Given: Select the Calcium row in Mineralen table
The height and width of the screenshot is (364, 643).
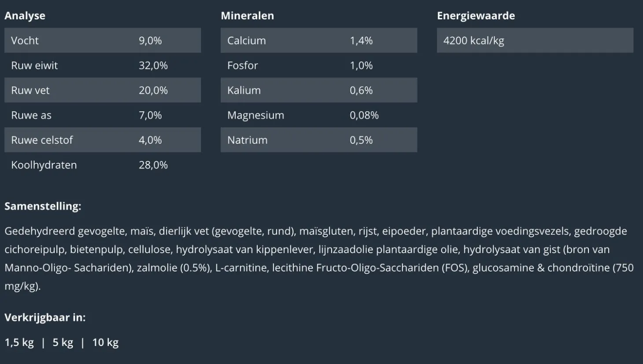Looking at the screenshot, I should coord(318,40).
